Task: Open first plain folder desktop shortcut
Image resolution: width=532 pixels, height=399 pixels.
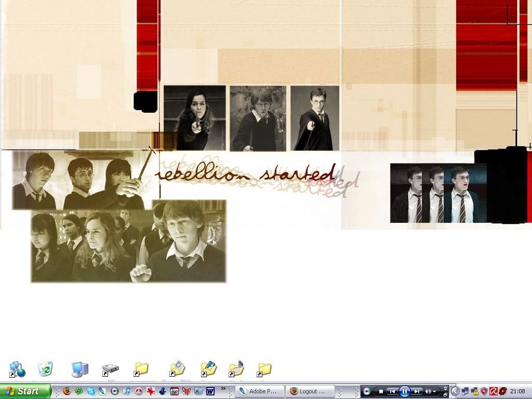Action: click(x=141, y=369)
